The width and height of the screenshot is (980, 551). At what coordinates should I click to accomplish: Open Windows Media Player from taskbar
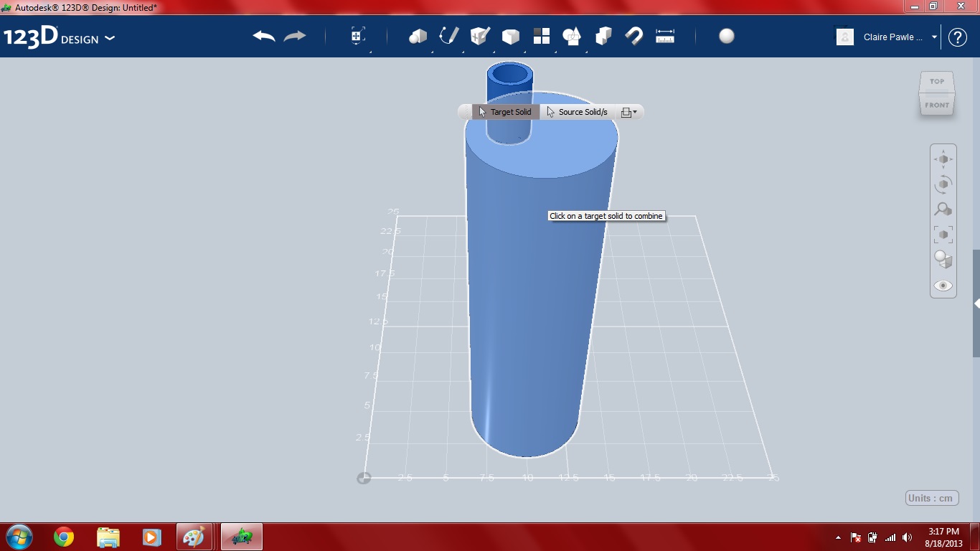click(x=151, y=537)
